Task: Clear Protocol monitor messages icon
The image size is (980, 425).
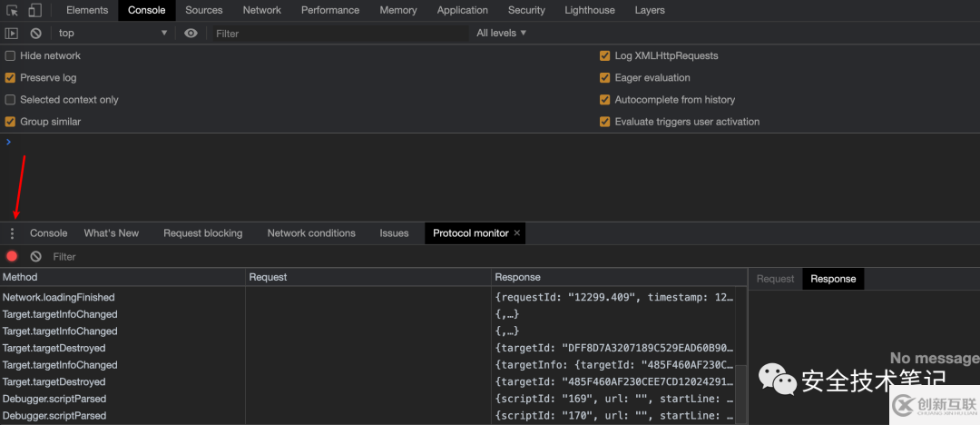Action: [x=36, y=256]
